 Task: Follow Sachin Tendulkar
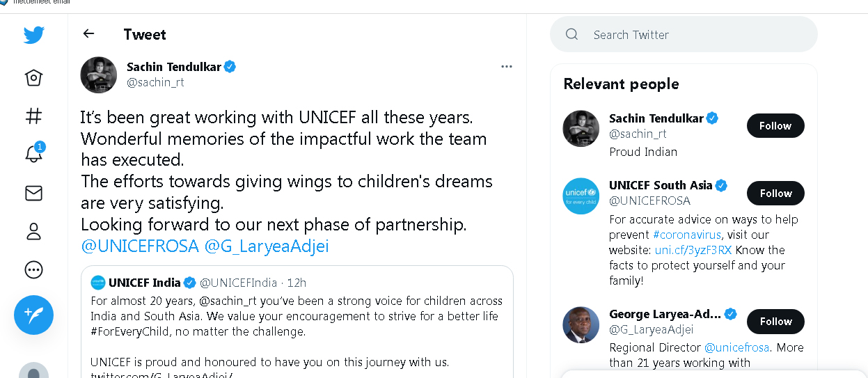click(x=775, y=126)
